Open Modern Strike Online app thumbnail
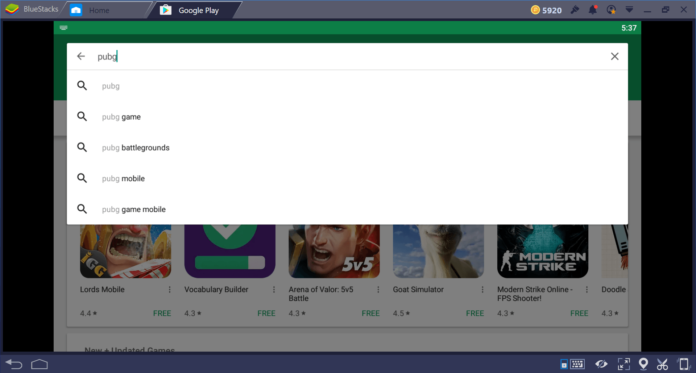Screen dimensions: 696x373 coord(543,251)
